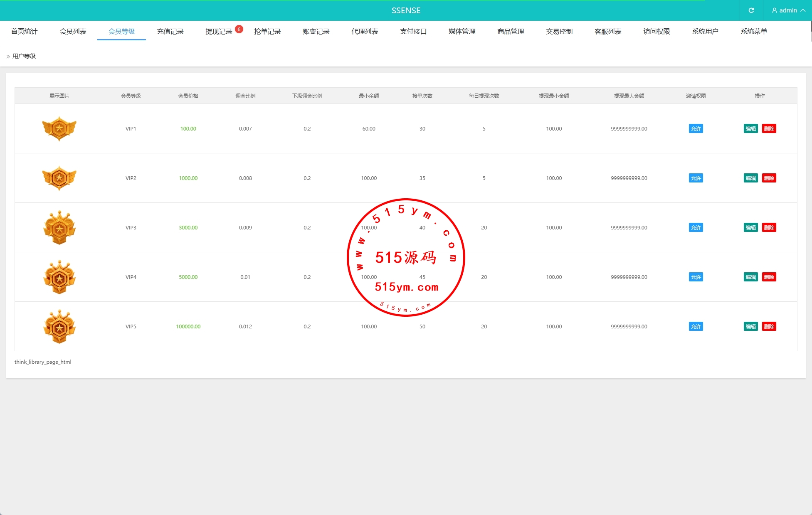812x515 pixels.
Task: Toggle the 允许 invite permission for VIP3
Action: point(696,228)
